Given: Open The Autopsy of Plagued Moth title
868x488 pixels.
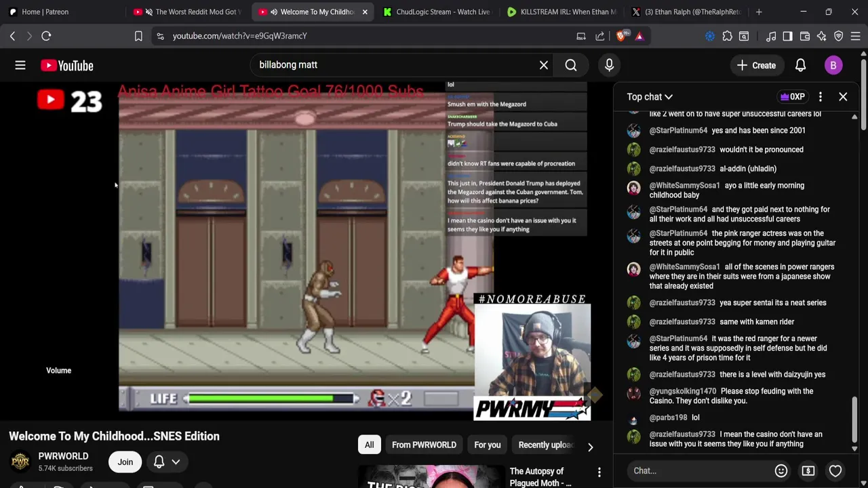Looking at the screenshot, I should click(x=540, y=477).
